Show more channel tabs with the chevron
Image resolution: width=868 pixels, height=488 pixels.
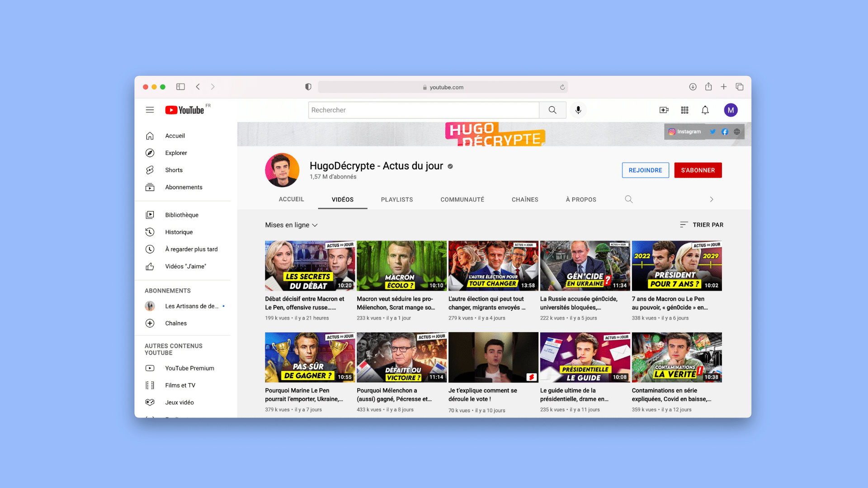click(x=712, y=199)
